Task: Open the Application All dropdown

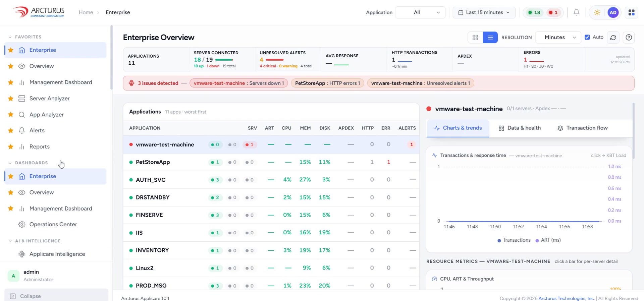Action: (x=420, y=12)
